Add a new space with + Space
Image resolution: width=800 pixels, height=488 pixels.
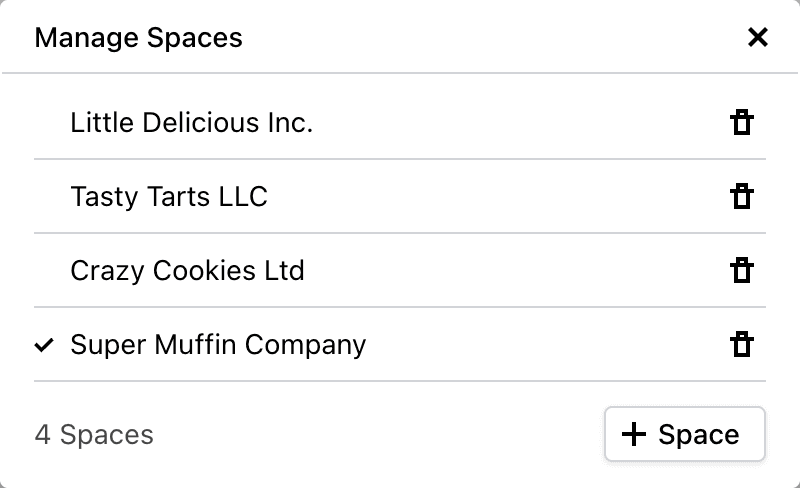pyautogui.click(x=684, y=435)
